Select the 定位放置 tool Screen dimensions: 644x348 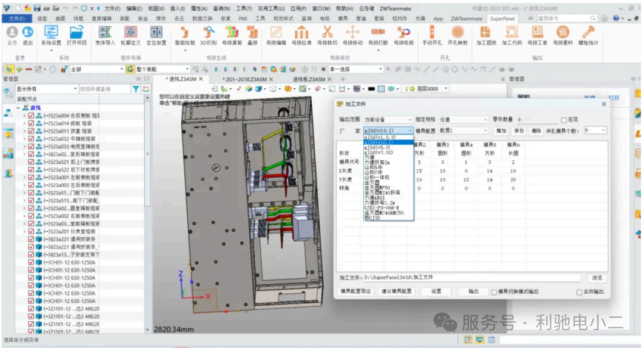[156, 36]
